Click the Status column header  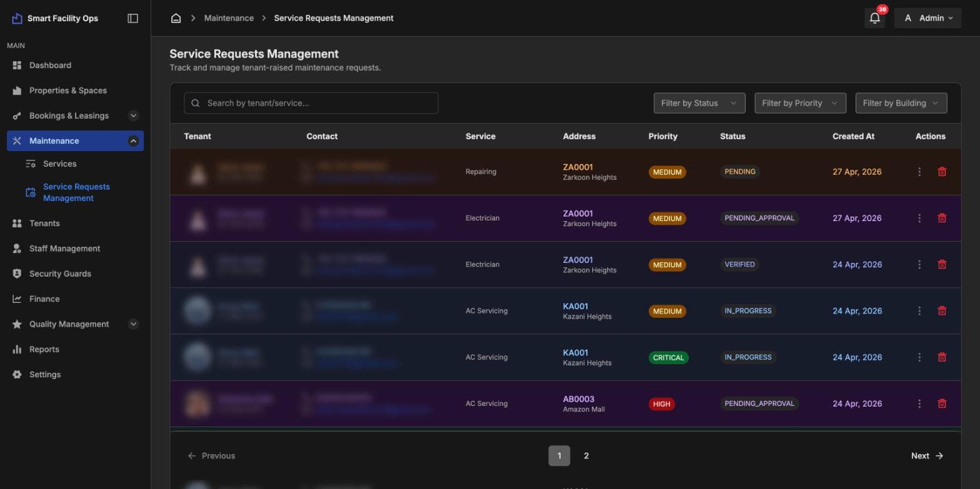pyautogui.click(x=732, y=136)
